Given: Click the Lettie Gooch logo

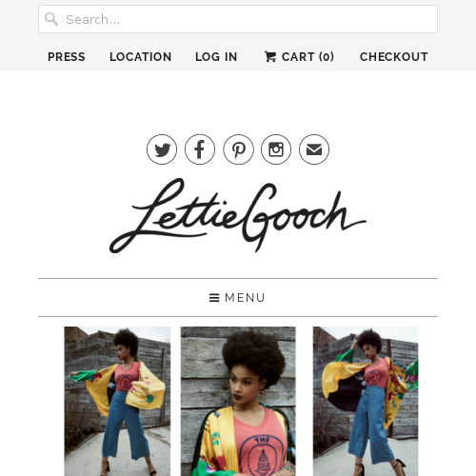Looking at the screenshot, I should pyautogui.click(x=238, y=215).
